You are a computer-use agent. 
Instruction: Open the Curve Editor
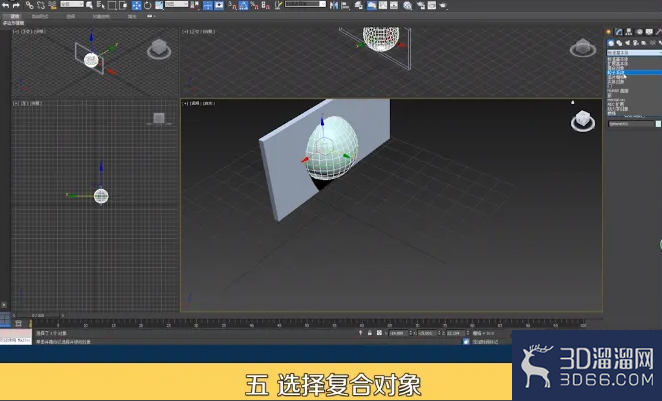tap(383, 5)
